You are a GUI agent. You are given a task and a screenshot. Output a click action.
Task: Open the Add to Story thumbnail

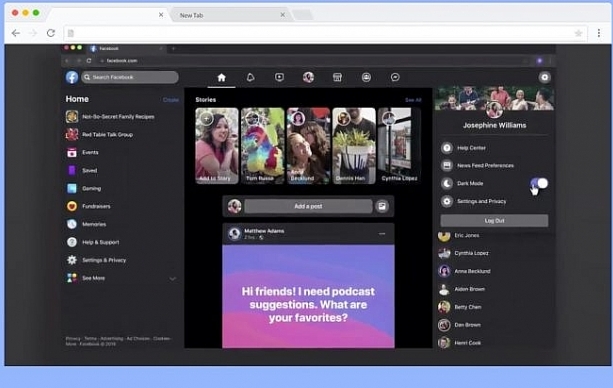pos(217,146)
